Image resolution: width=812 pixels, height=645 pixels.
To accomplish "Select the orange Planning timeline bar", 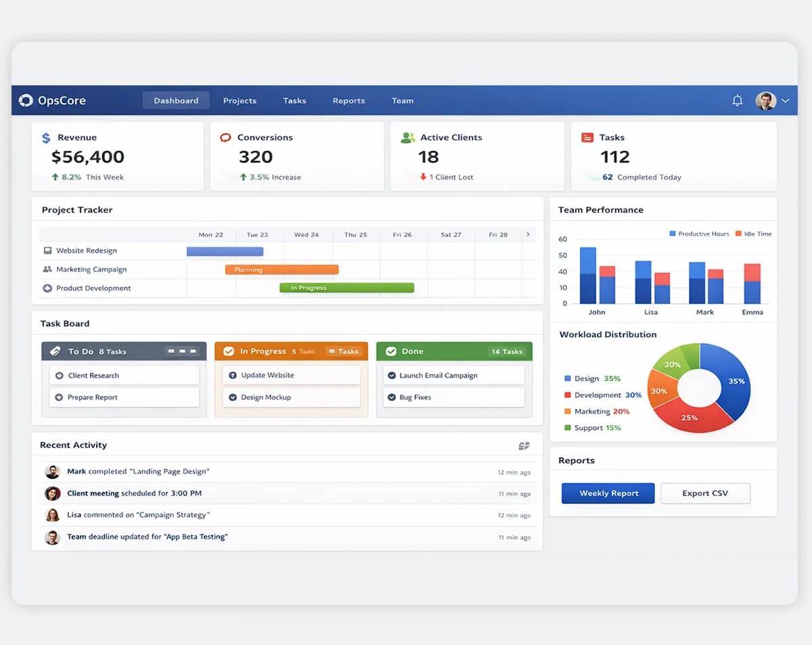I will coord(281,269).
